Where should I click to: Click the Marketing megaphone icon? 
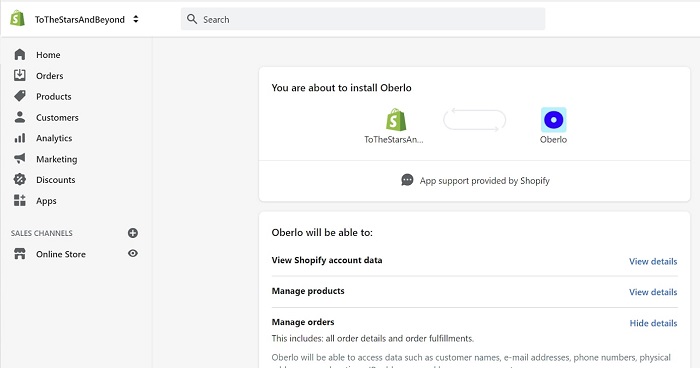click(x=20, y=158)
